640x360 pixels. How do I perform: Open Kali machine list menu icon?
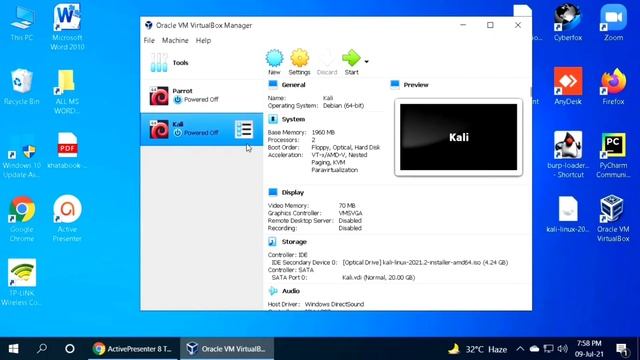(x=244, y=129)
